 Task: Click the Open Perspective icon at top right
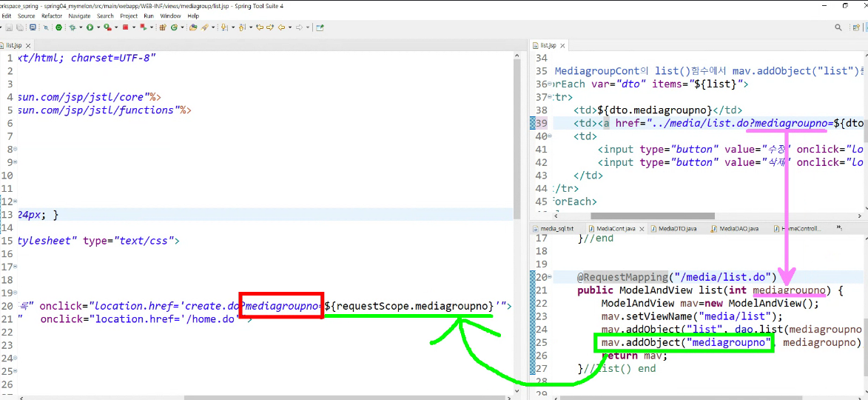point(856,27)
